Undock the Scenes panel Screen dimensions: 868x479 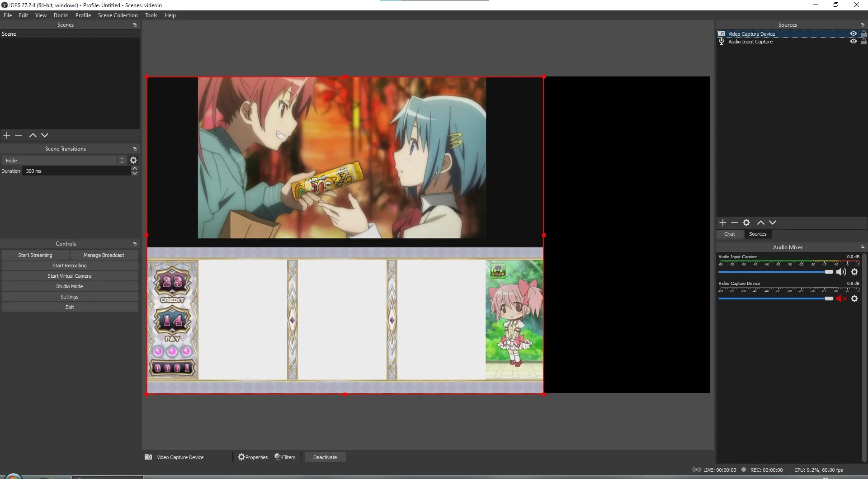135,25
